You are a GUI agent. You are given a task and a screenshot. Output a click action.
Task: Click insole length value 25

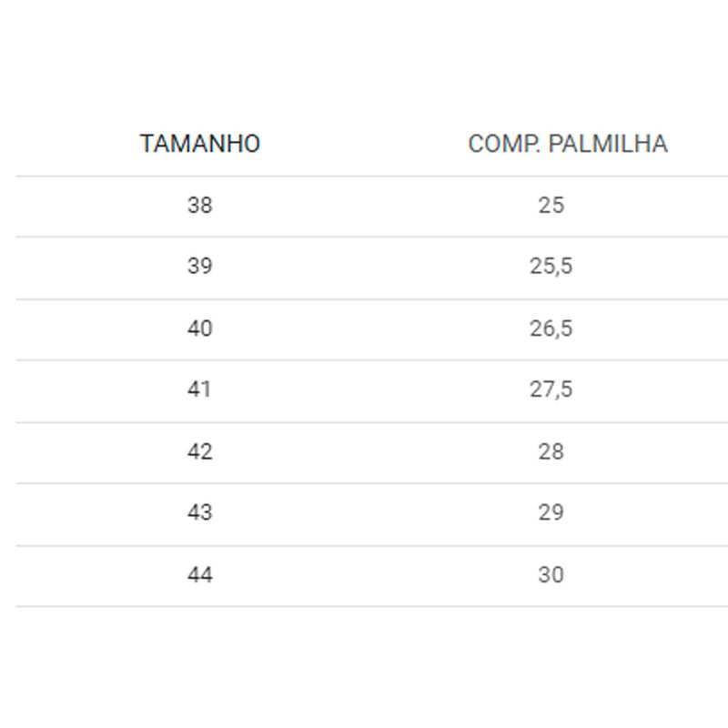pos(551,206)
